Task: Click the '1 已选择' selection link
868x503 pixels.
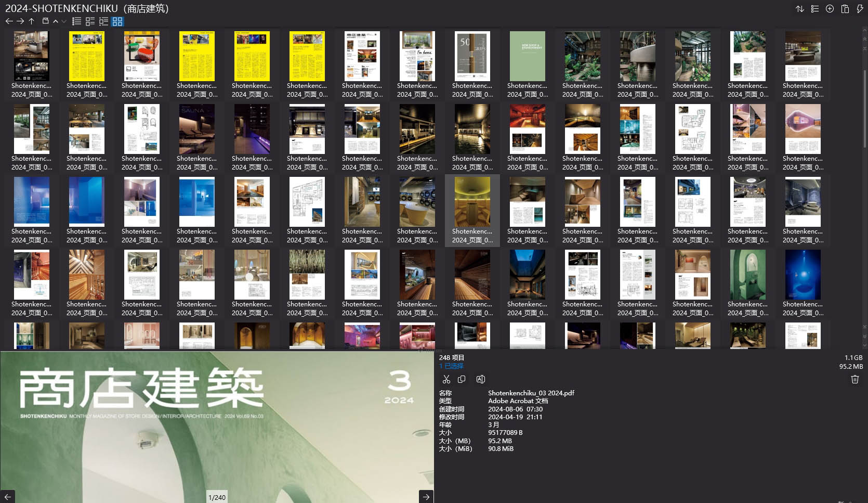Action: pyautogui.click(x=451, y=366)
